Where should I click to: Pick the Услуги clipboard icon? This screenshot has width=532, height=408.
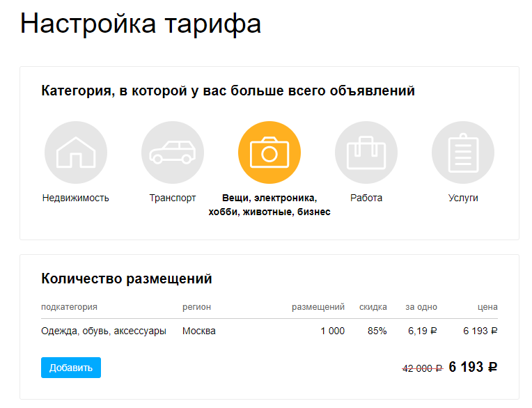pyautogui.click(x=463, y=152)
